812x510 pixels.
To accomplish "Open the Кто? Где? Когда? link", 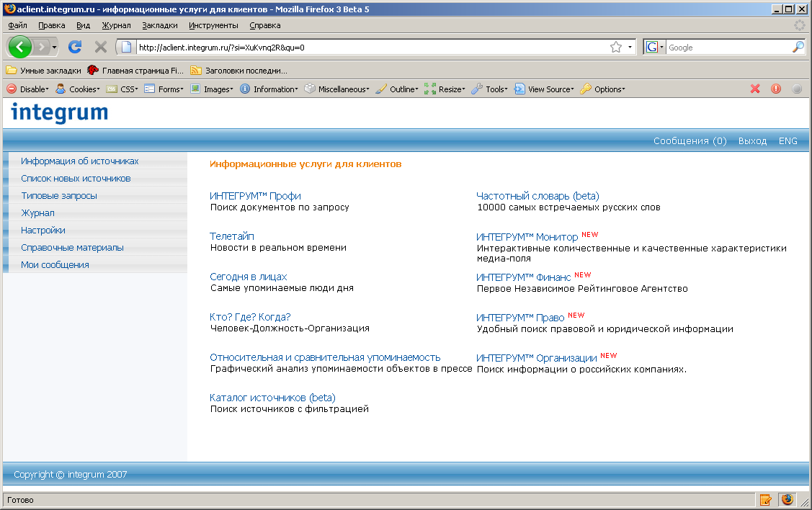I will (x=250, y=317).
